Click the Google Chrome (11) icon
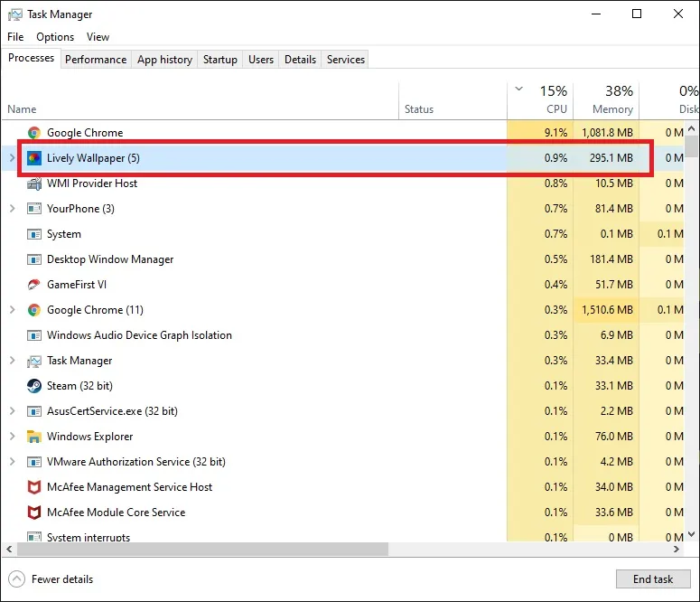The height and width of the screenshot is (602, 700). click(x=34, y=310)
